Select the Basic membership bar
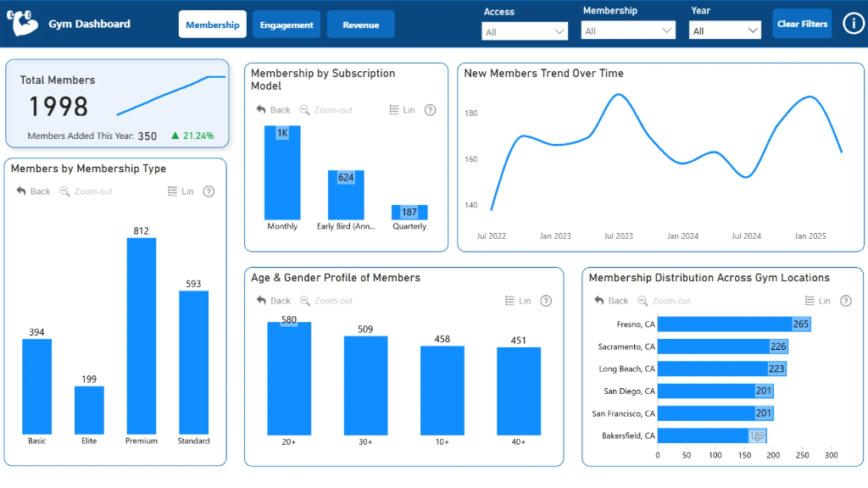Viewport: 868px width, 488px height. 37,386
